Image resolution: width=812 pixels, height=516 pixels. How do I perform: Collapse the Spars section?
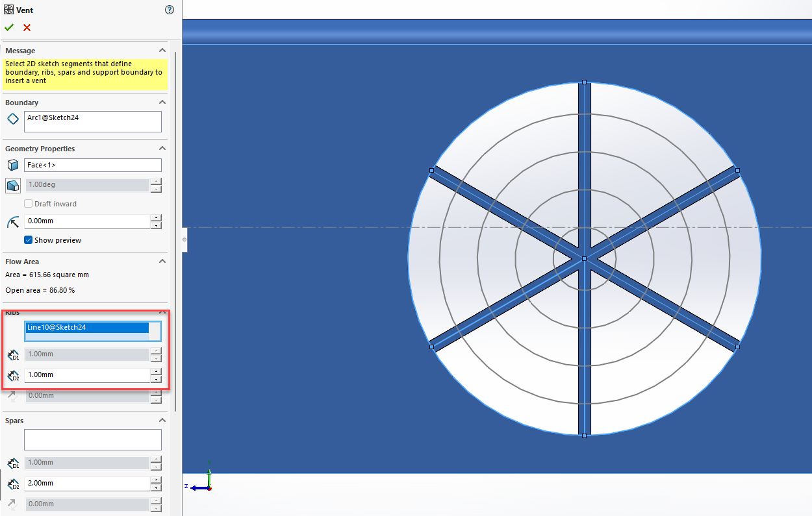pyautogui.click(x=162, y=420)
